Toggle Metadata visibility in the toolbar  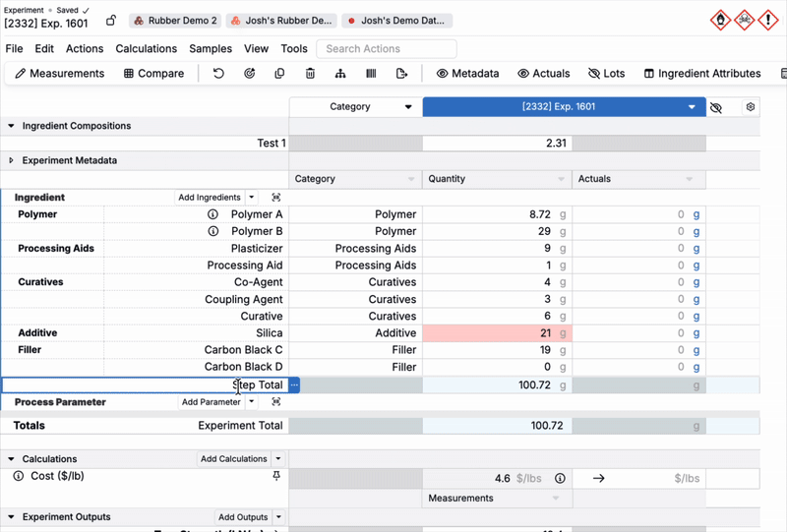point(467,74)
